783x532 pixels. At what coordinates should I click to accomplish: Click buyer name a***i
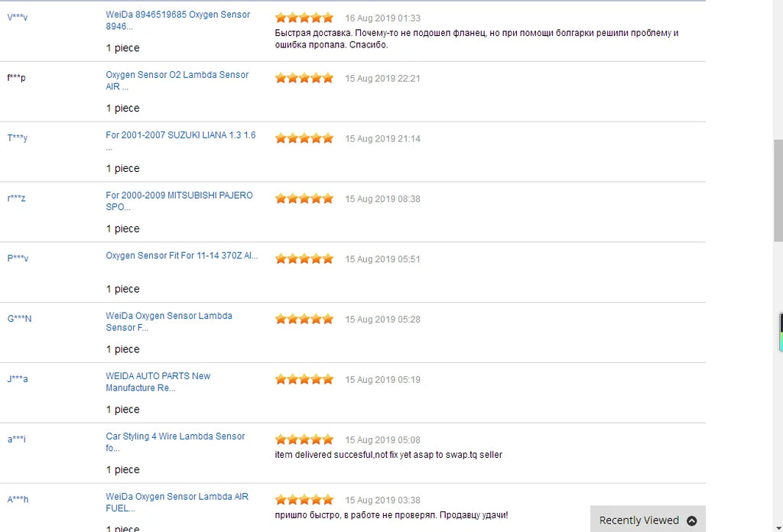17,440
